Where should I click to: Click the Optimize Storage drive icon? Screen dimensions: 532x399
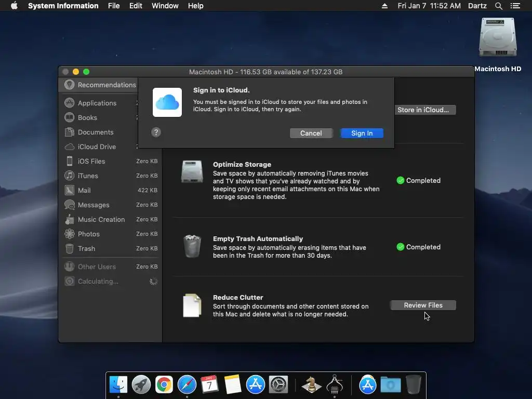(x=192, y=171)
